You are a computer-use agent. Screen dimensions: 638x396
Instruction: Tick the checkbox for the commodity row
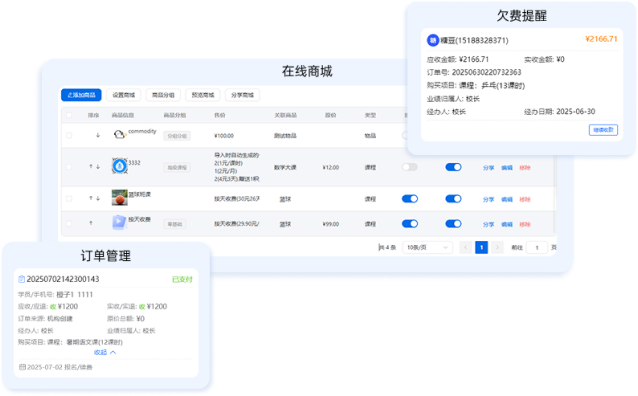tap(69, 135)
